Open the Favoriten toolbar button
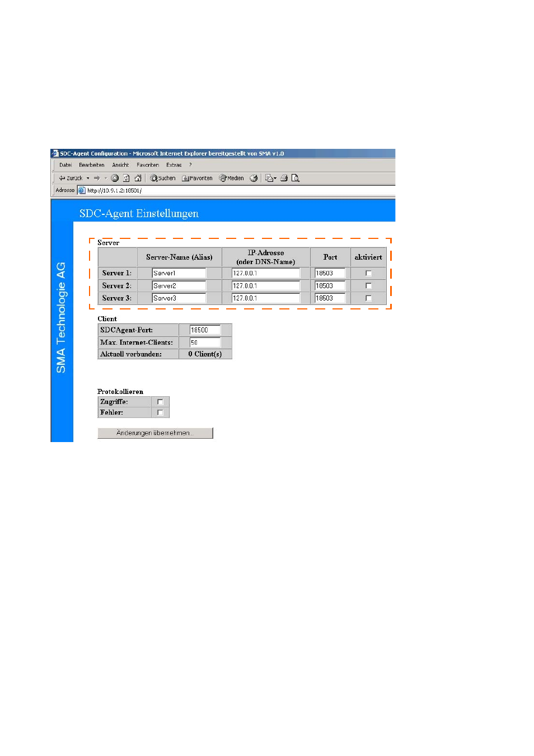The image size is (534, 756). (197, 178)
